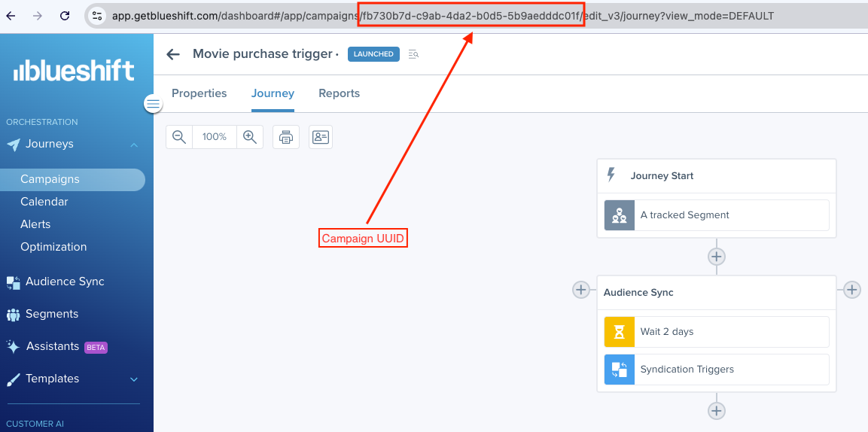Select the Audience Sync trigger header
The width and height of the screenshot is (868, 432).
pos(717,293)
